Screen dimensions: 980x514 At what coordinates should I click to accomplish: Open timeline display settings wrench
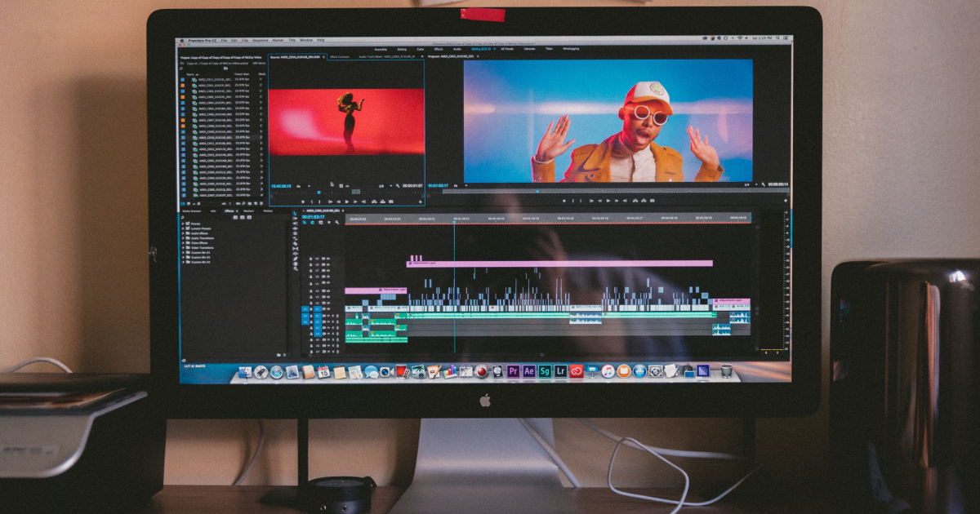tap(336, 223)
